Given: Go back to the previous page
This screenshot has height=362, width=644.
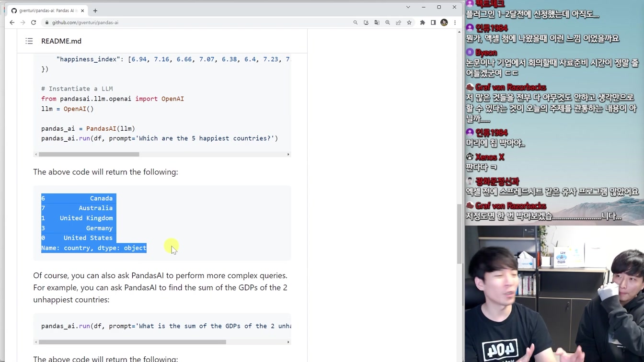Looking at the screenshot, I should [12, 23].
